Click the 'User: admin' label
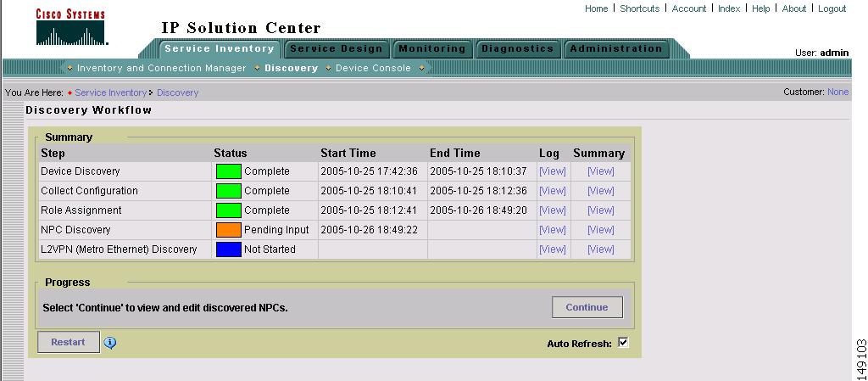Screen dimensions: 868x381 tap(822, 53)
